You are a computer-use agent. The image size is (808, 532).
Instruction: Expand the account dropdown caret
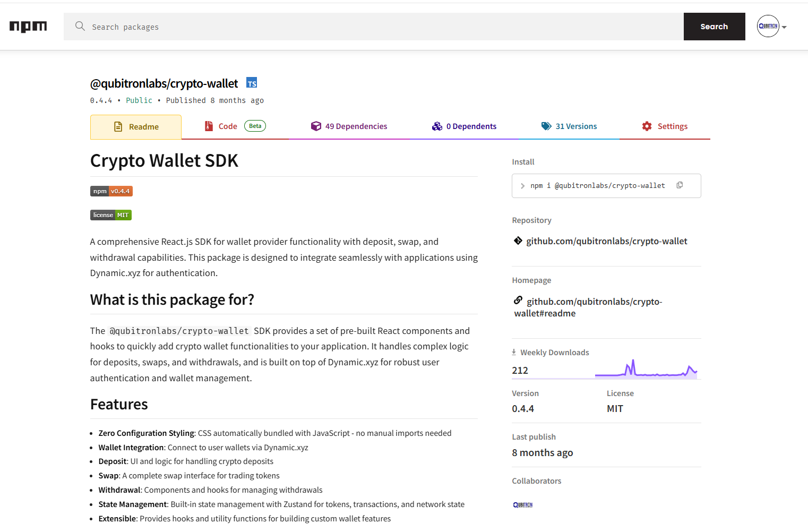click(784, 27)
